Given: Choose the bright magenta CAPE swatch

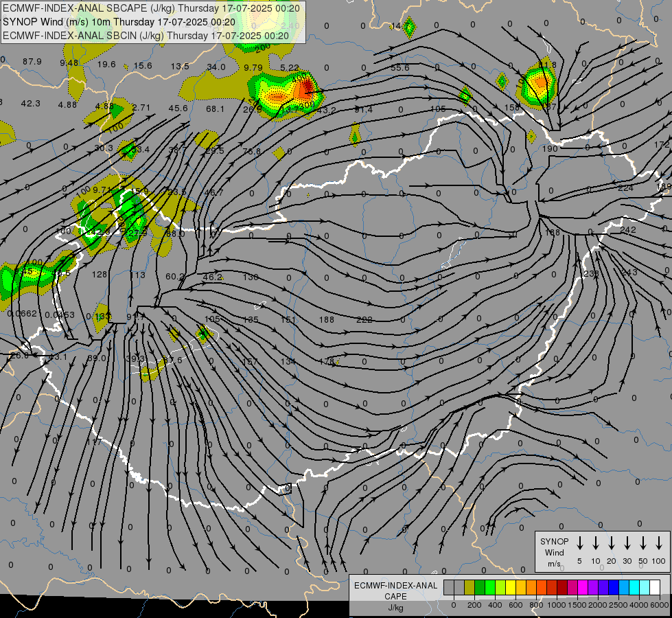Looking at the screenshot, I should [x=583, y=587].
